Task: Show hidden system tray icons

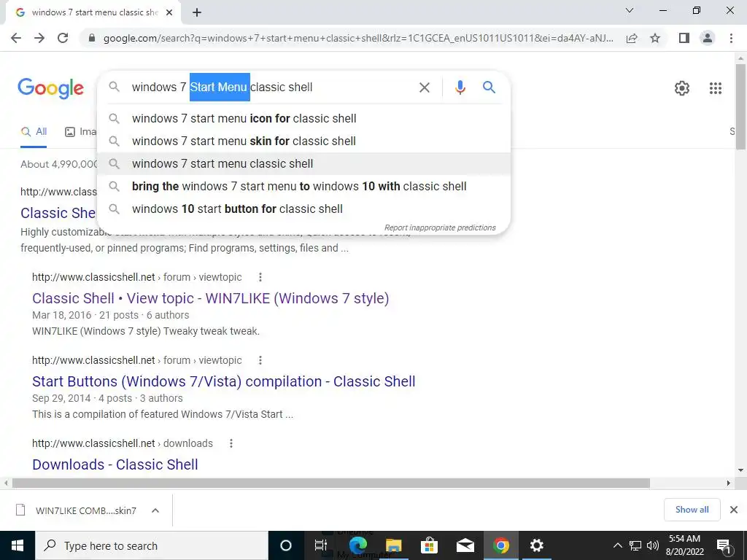Action: (x=617, y=545)
